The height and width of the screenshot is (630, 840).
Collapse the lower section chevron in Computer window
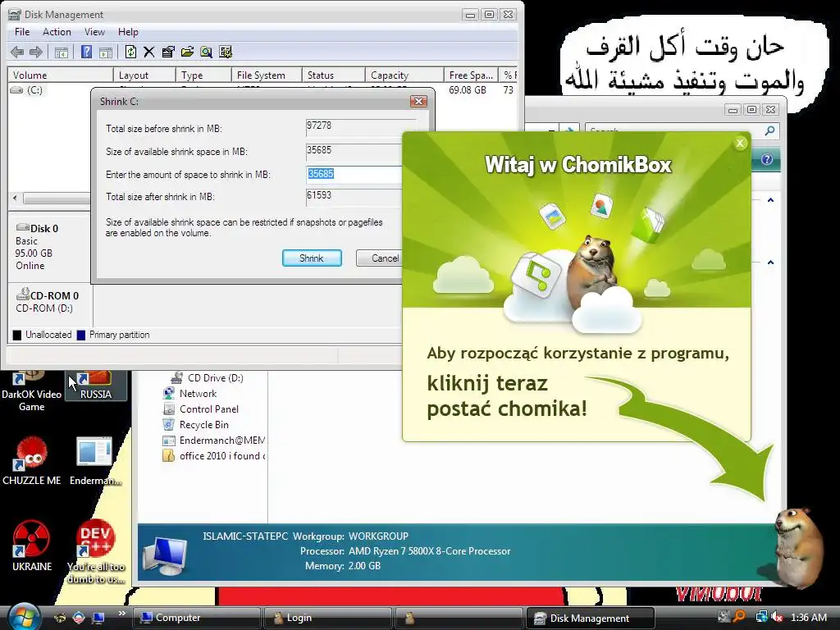[770, 262]
